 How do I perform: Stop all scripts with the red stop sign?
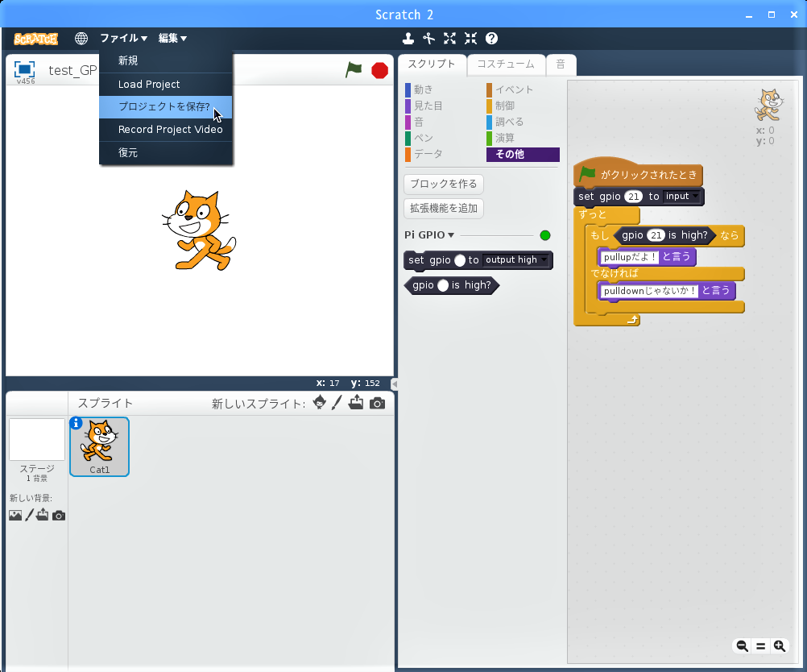380,70
